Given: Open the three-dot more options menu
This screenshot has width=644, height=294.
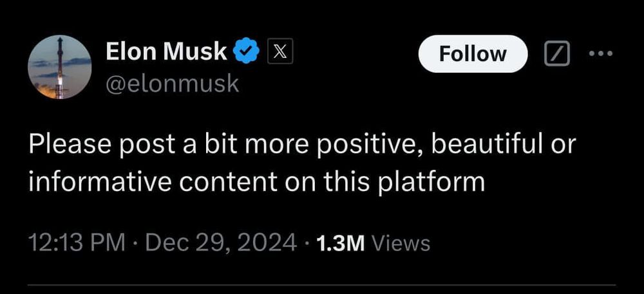Looking at the screenshot, I should (601, 54).
